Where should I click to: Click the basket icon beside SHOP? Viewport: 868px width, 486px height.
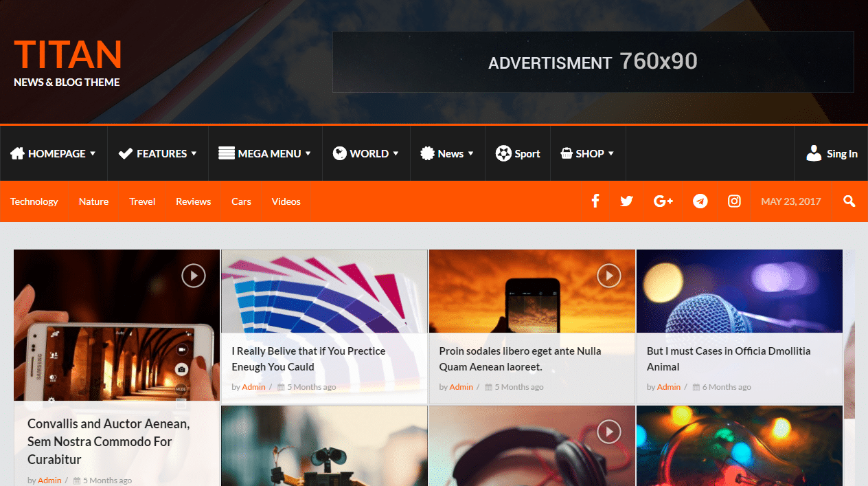[x=567, y=153]
